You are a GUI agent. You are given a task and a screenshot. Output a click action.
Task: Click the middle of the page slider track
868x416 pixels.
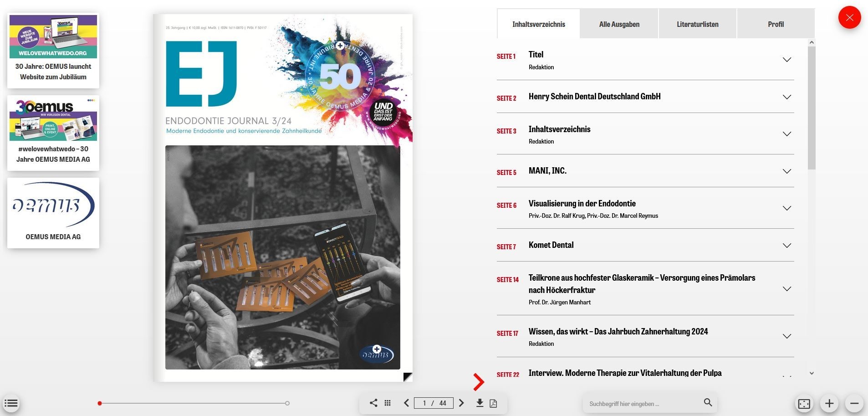point(194,403)
